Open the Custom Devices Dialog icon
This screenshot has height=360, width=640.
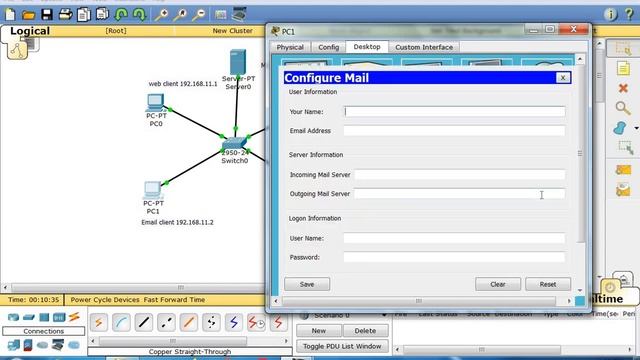pos(239,15)
